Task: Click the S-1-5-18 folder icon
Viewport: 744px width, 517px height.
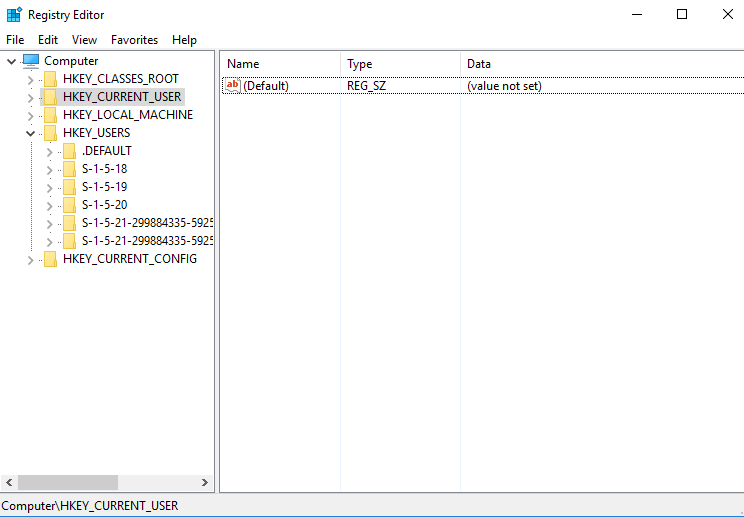Action: pyautogui.click(x=69, y=169)
